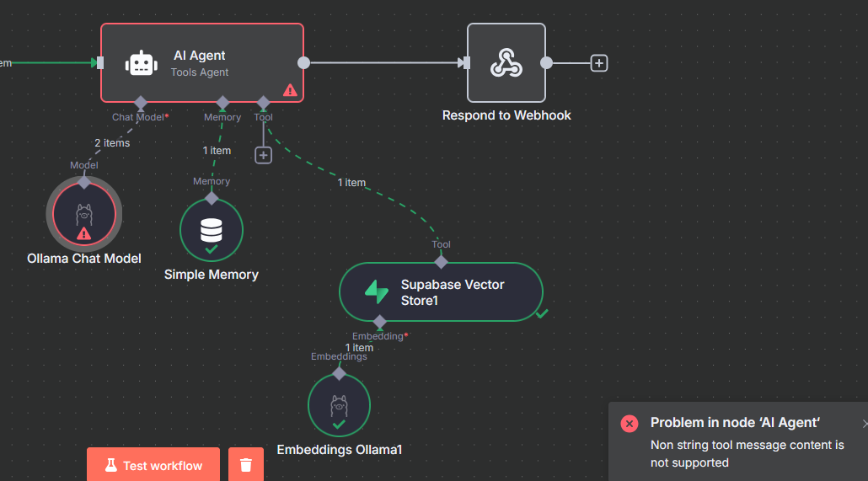The width and height of the screenshot is (868, 481).
Task: Click the AI Agent output connector circle
Action: point(303,63)
